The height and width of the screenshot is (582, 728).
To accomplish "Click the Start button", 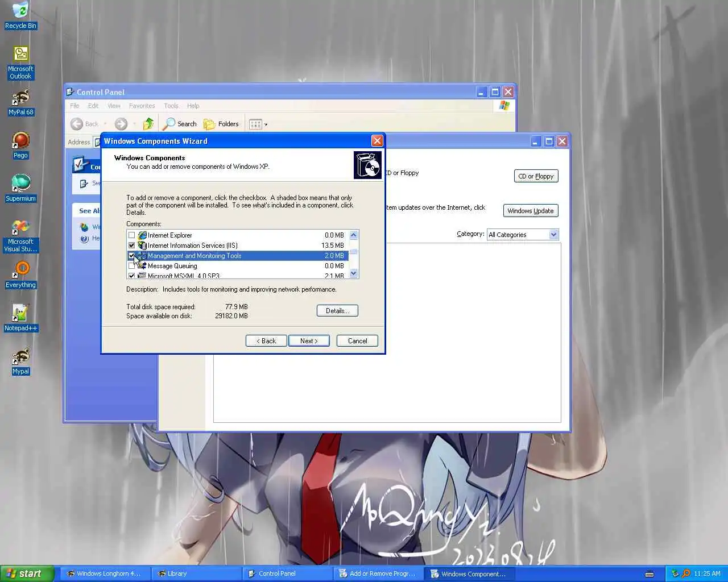I will 27,573.
